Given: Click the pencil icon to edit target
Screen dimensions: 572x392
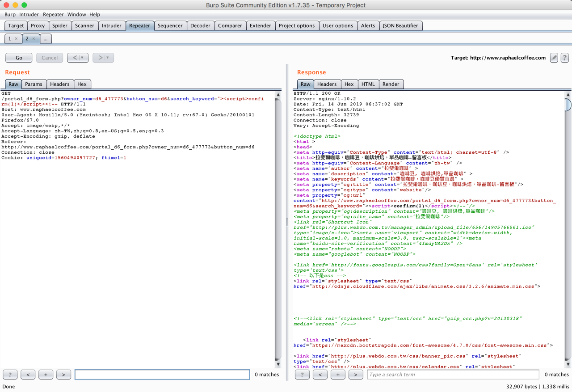Looking at the screenshot, I should pyautogui.click(x=554, y=58).
